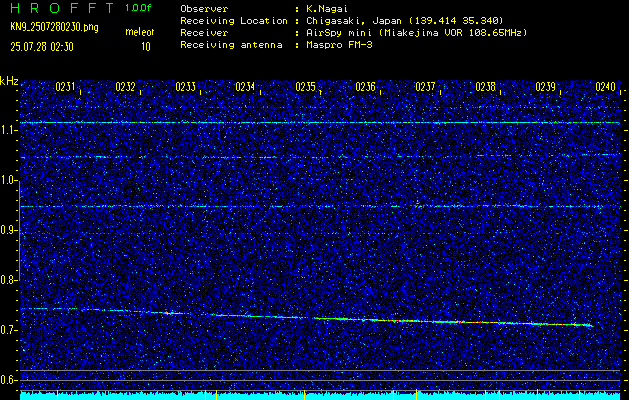Click the 0.8 frequency axis label

pos(7,280)
